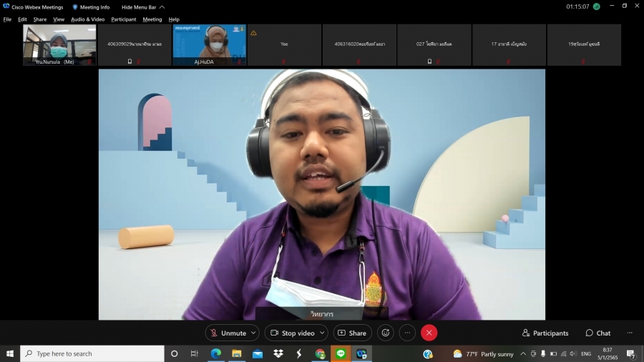Image resolution: width=644 pixels, height=362 pixels.
Task: Open the LINE app in the taskbar
Action: (341, 353)
